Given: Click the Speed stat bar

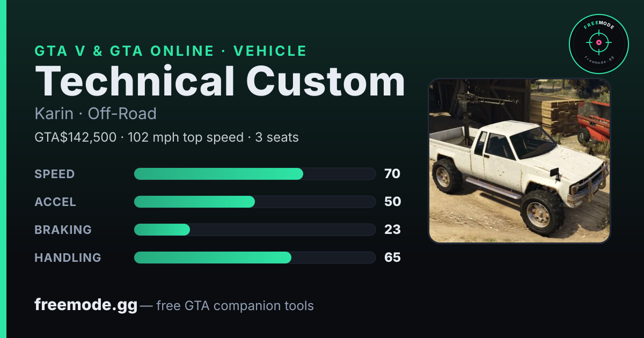Looking at the screenshot, I should (x=254, y=174).
